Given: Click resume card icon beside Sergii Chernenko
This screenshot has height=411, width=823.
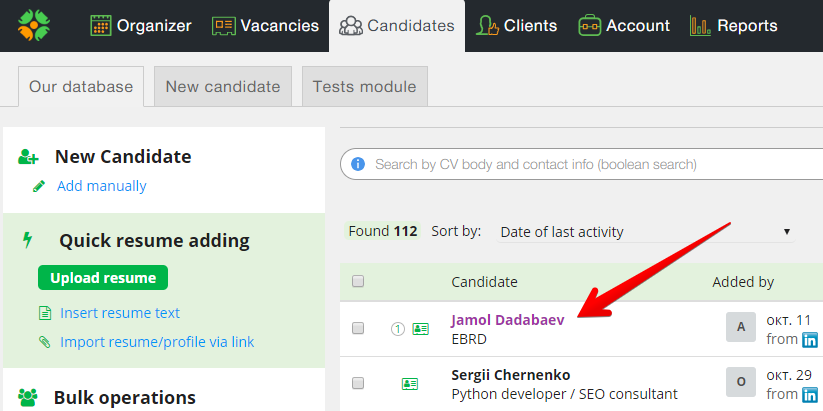Looking at the screenshot, I should coord(410,384).
